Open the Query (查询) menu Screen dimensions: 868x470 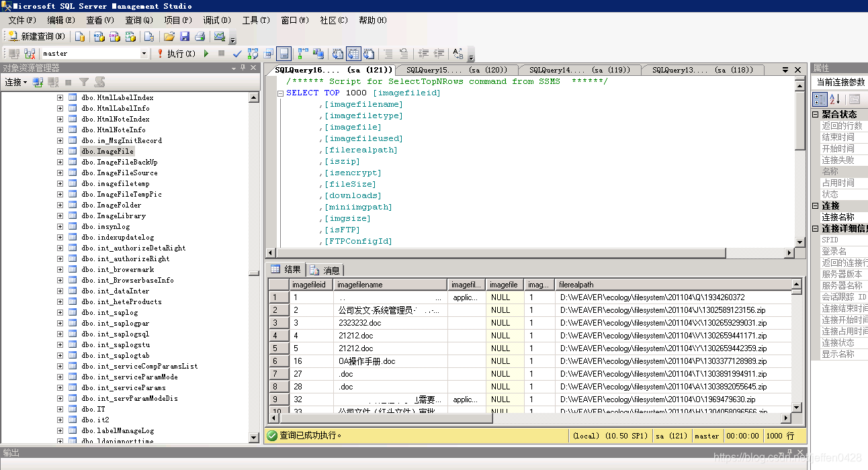(139, 20)
